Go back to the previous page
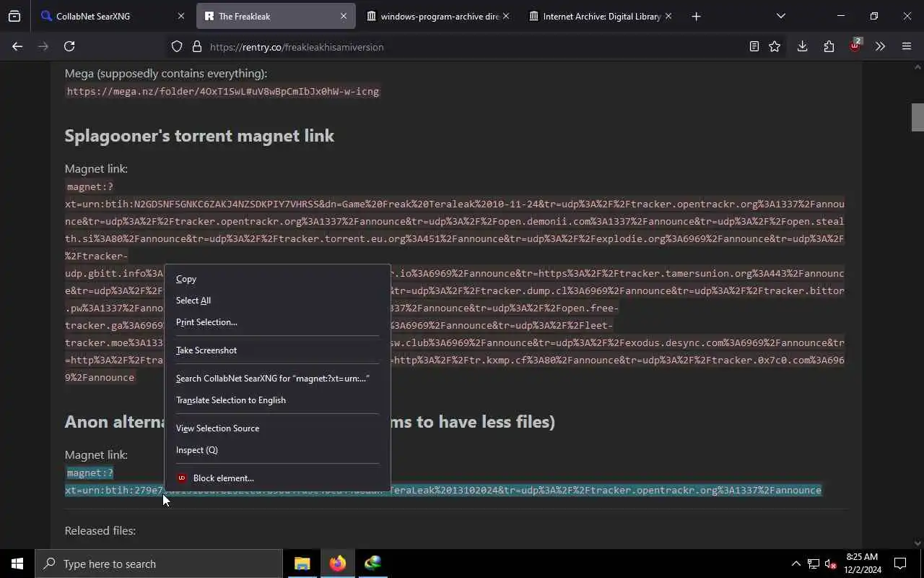The height and width of the screenshot is (578, 924). 17,46
